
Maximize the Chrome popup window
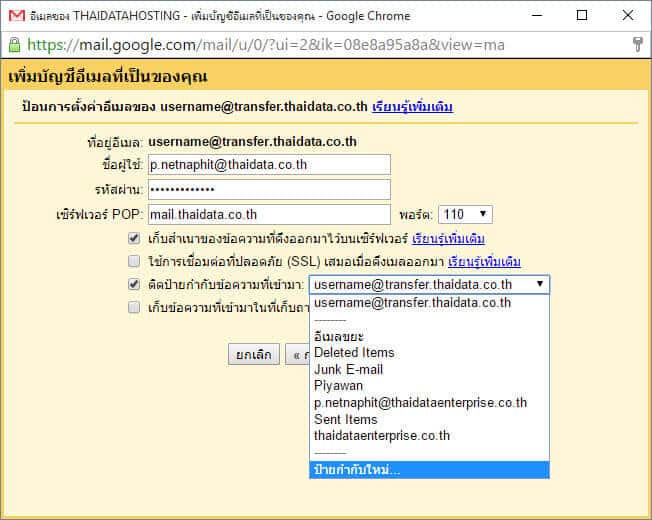[582, 15]
